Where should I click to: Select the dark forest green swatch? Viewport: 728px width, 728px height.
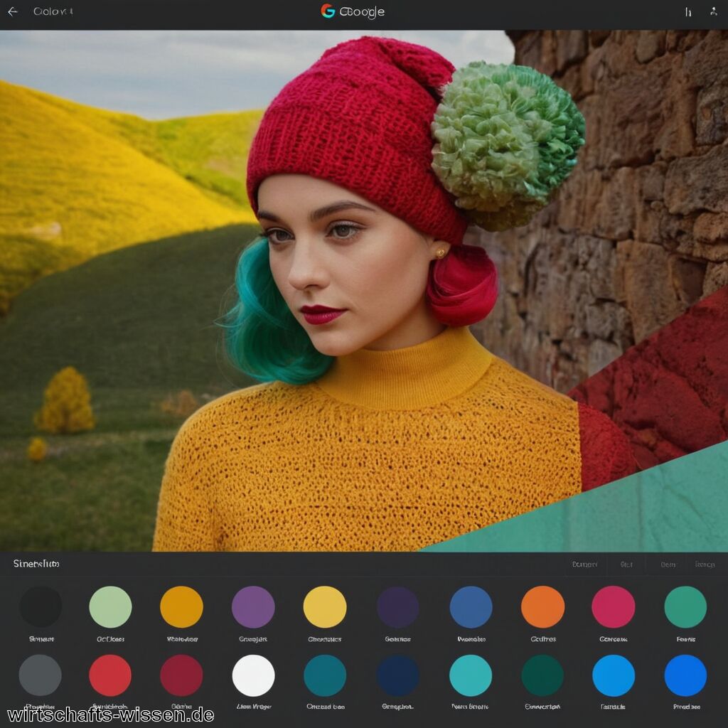pos(542,675)
